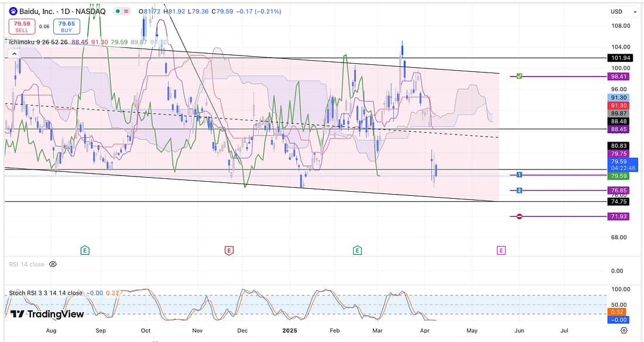This screenshot has height=342, width=644.
Task: Click the red November earnings E marker
Action: point(229,250)
